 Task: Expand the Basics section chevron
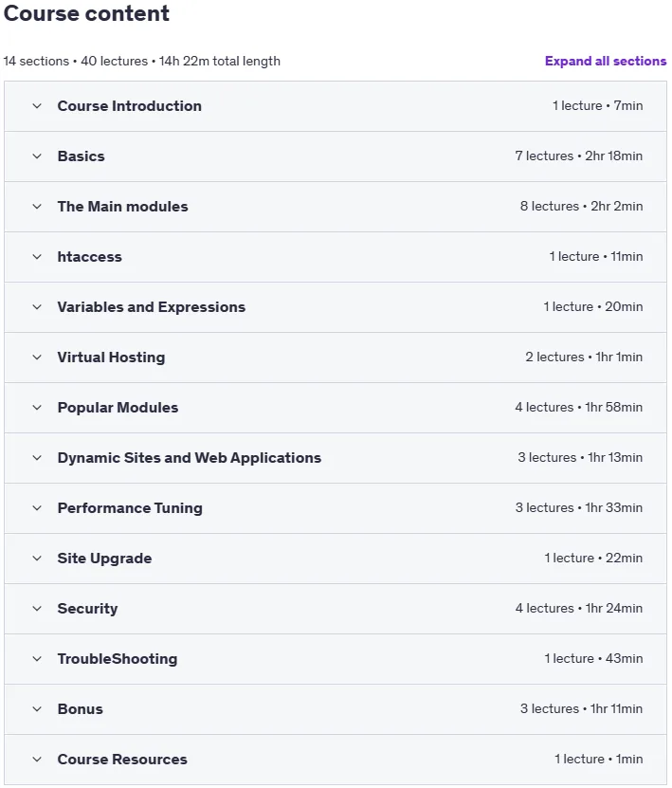coord(37,156)
